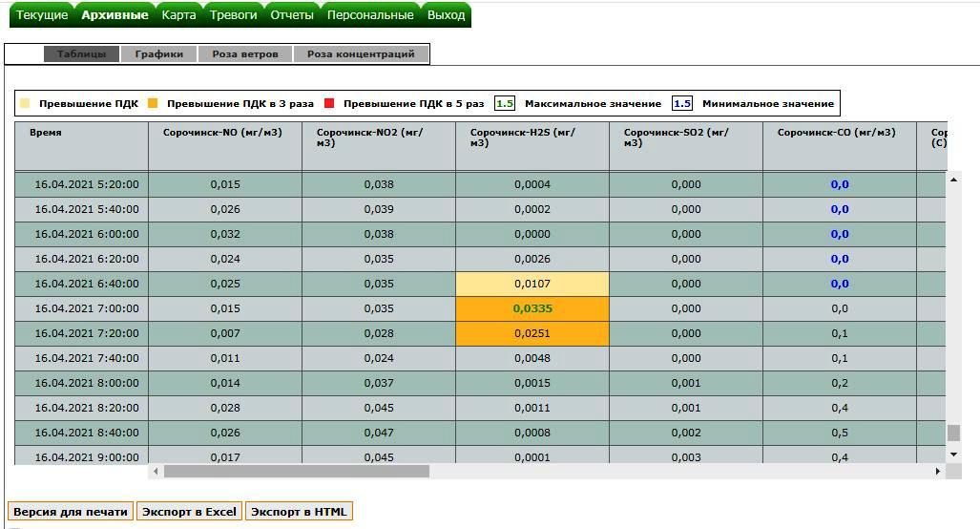
Task: Go to the Отчеты section
Action: pyautogui.click(x=292, y=15)
